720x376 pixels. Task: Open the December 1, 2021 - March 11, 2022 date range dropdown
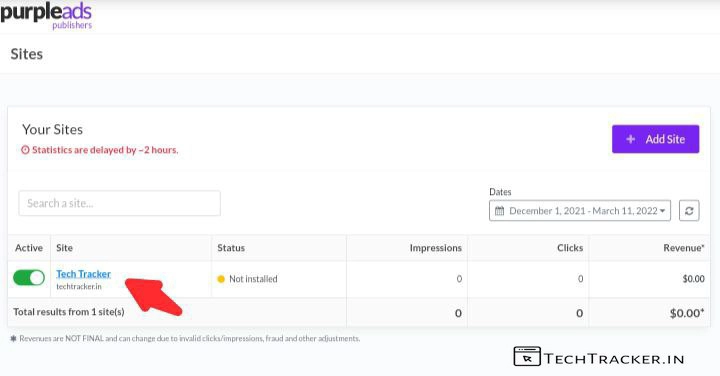pos(580,211)
